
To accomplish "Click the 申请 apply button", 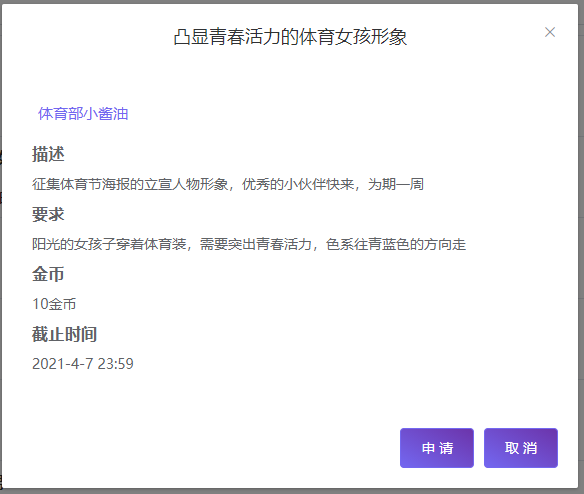I will 437,448.
